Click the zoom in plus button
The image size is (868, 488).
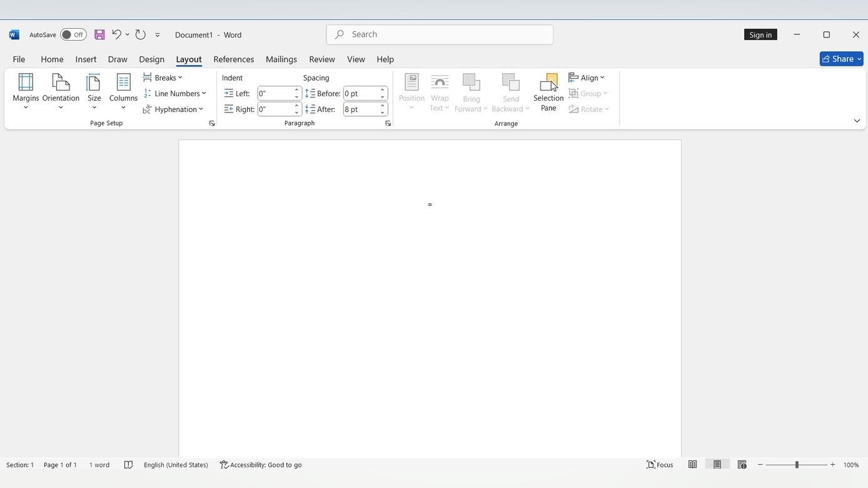coord(832,465)
